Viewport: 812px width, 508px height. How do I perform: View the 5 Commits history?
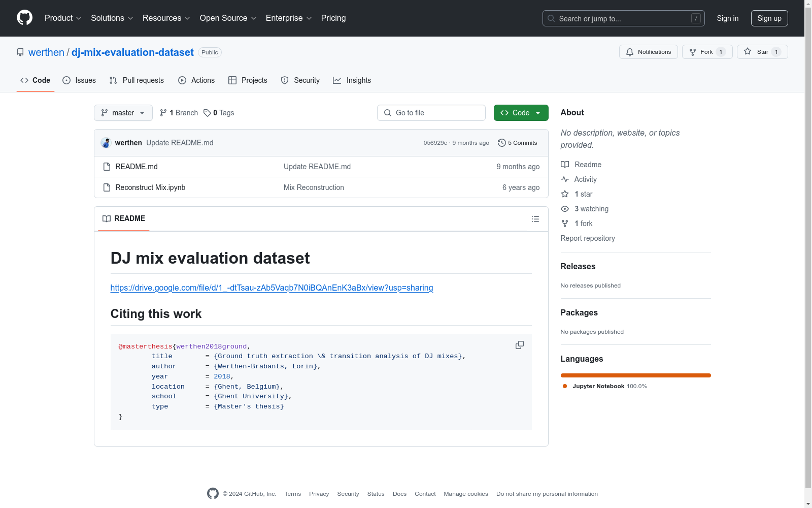pos(518,143)
